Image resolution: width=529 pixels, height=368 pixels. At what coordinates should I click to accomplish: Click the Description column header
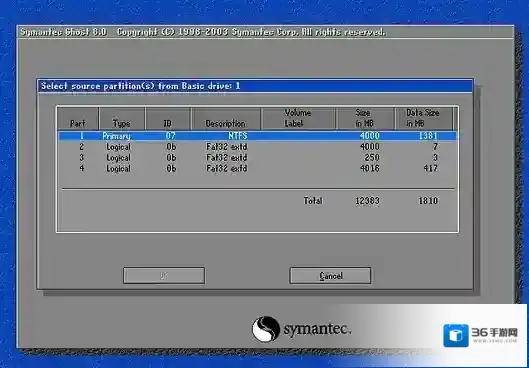pos(225,118)
